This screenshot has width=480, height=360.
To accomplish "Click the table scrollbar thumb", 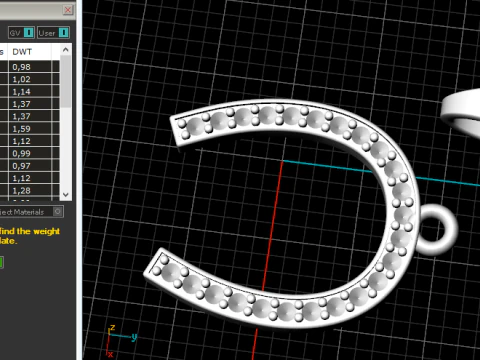I will click(66, 82).
